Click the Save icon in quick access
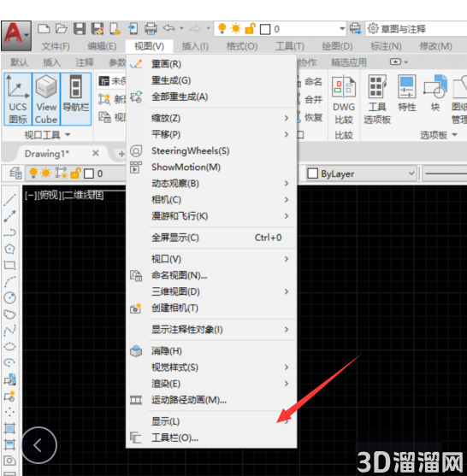This screenshot has width=467, height=476. coord(80,29)
